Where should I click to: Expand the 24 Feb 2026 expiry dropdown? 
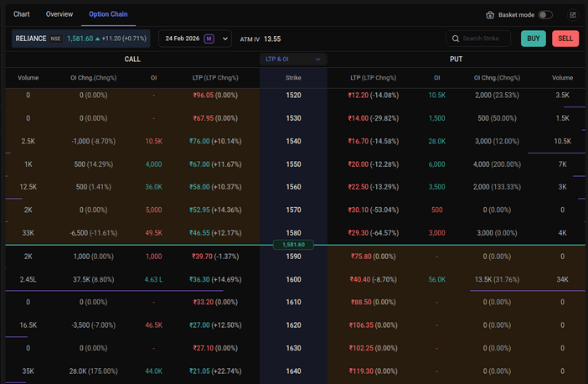tap(225, 39)
